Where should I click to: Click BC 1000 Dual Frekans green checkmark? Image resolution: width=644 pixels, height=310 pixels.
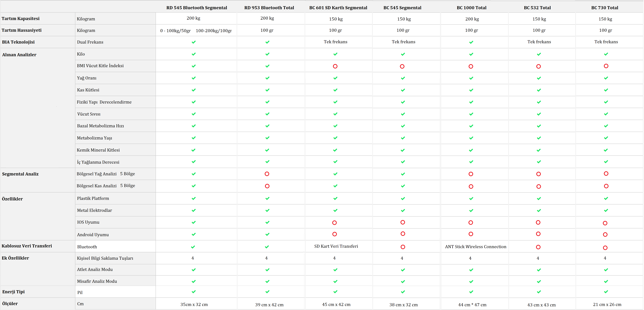click(471, 42)
